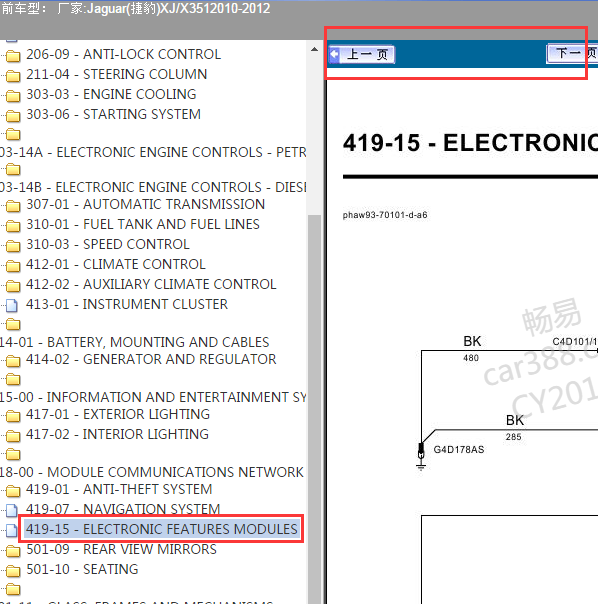This screenshot has height=604, width=598.
Task: Click ground connector label G4D178AS in diagram
Action: (x=459, y=450)
